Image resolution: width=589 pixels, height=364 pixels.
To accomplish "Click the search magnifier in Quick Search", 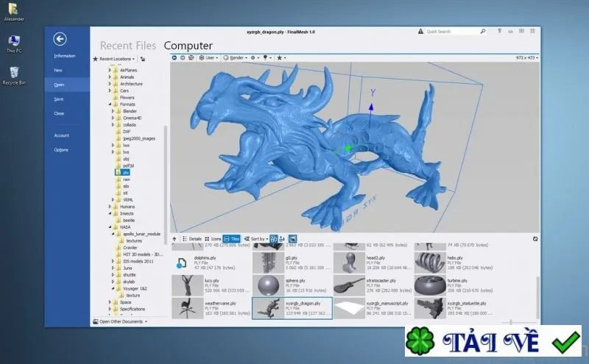I will coord(483,32).
